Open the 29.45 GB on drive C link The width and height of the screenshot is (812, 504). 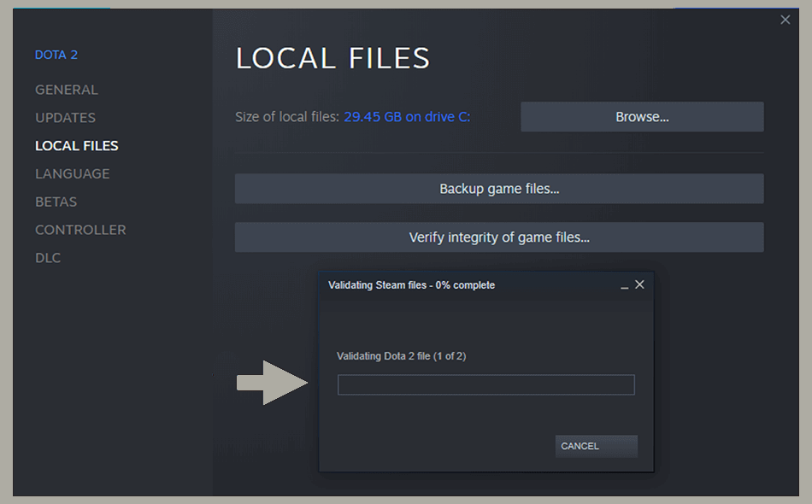(x=407, y=116)
